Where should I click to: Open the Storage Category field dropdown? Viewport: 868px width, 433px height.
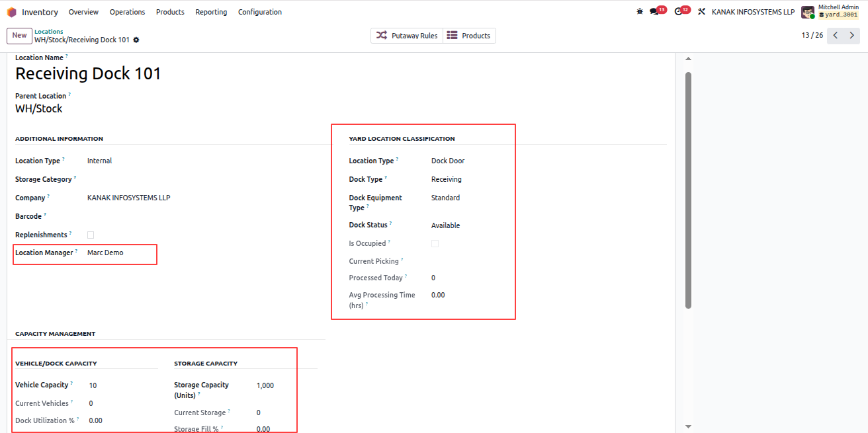pos(205,179)
